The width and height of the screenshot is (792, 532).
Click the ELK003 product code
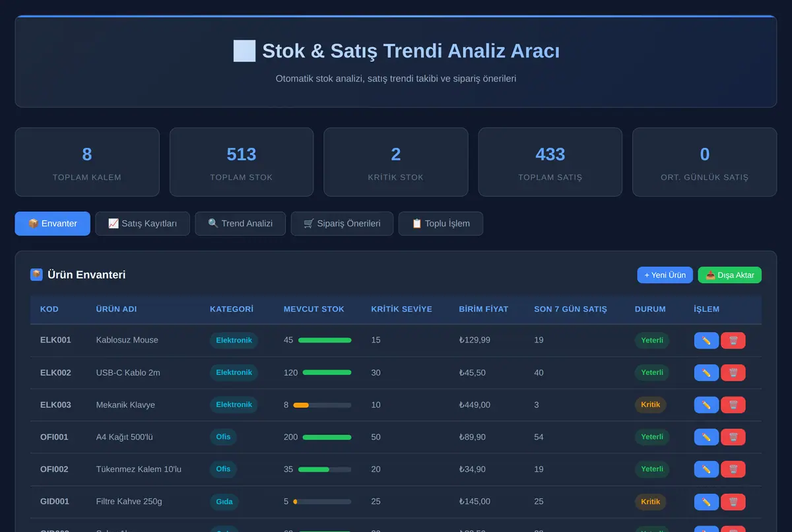click(x=55, y=405)
